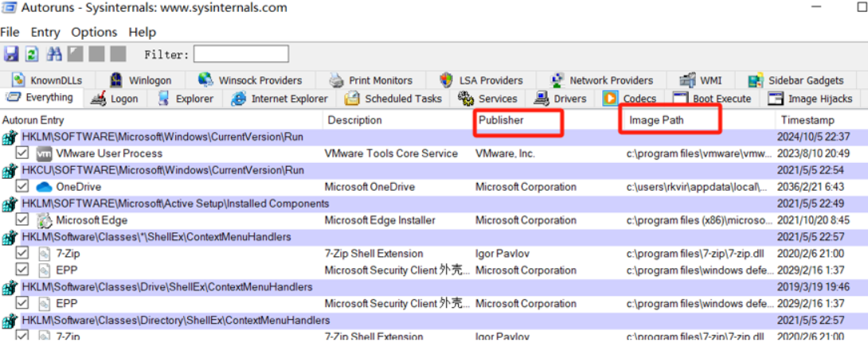Sort by the Image Path column header
Viewport: 868px width, 342px height.
(700, 120)
